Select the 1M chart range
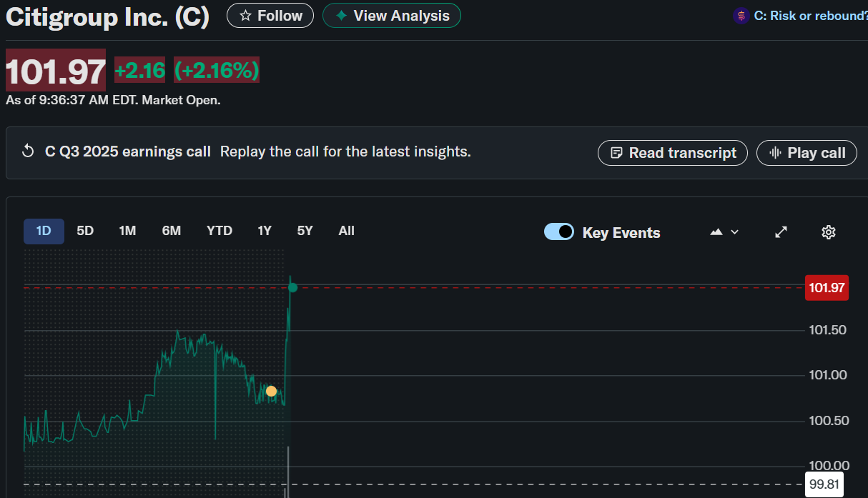Image resolution: width=868 pixels, height=498 pixels. pos(127,231)
